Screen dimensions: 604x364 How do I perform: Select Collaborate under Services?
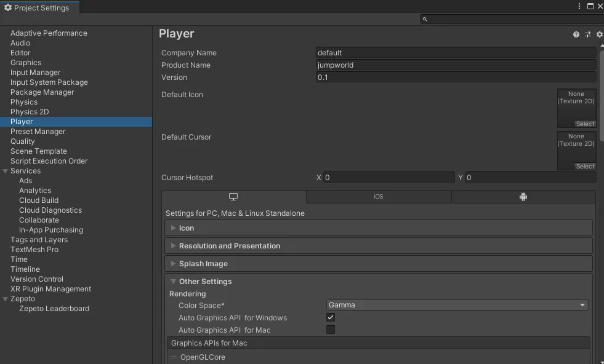[39, 220]
